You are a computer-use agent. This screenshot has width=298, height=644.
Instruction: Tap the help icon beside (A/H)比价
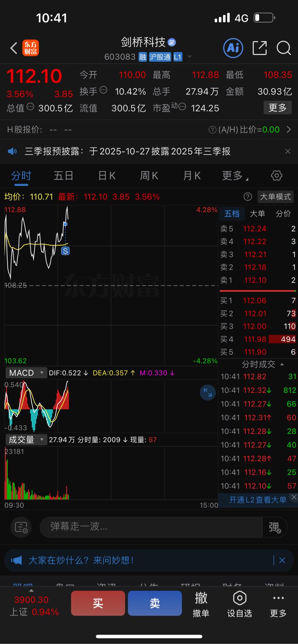(212, 130)
